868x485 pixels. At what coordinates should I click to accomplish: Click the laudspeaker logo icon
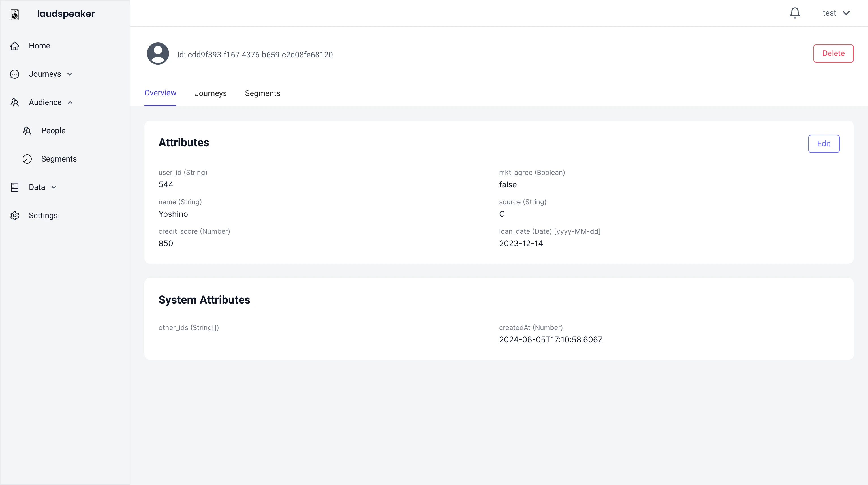click(x=14, y=14)
